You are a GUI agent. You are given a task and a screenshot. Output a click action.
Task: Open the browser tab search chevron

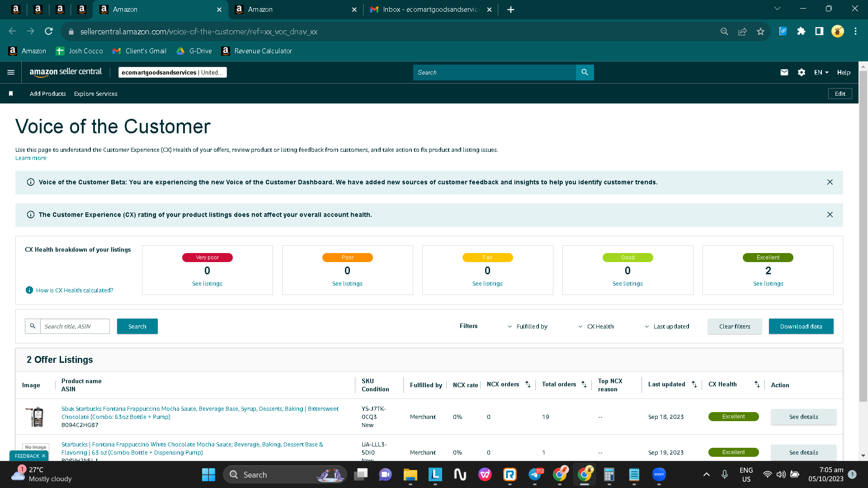(778, 9)
